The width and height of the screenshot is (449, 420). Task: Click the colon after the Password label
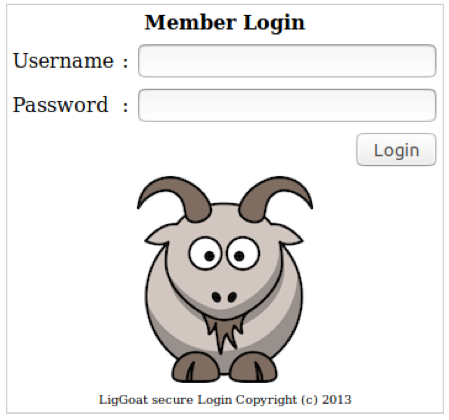(125, 107)
